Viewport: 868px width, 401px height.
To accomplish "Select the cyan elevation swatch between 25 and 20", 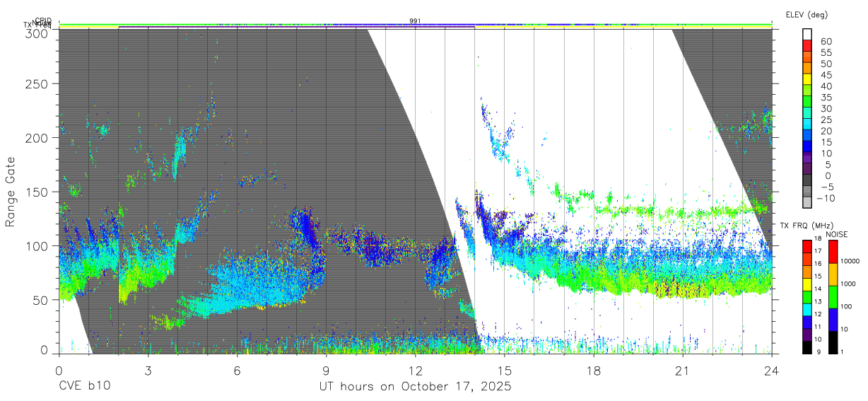I will (x=807, y=124).
